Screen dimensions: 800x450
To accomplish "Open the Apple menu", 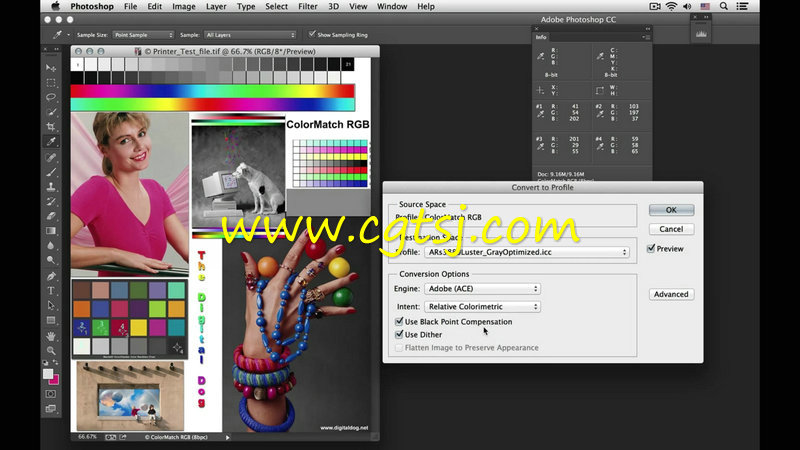I will 56,6.
